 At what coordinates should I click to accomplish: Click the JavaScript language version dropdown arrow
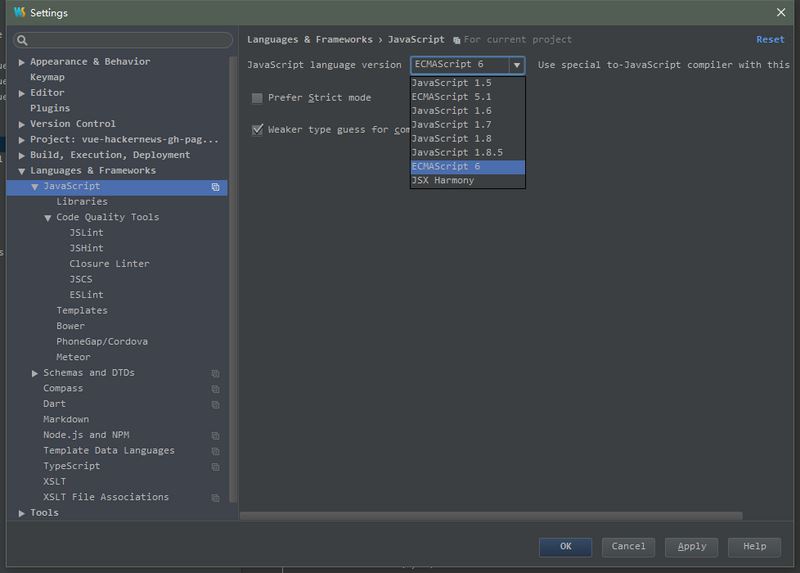pos(517,65)
